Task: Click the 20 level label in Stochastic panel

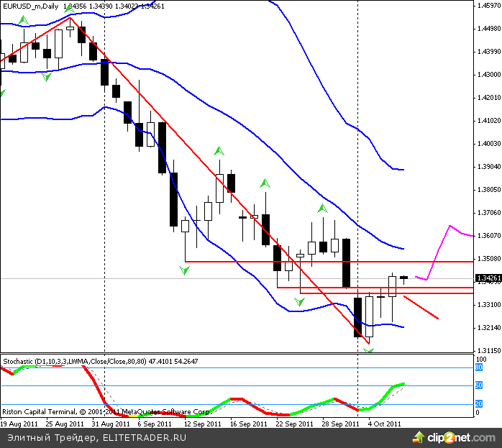Action: [x=478, y=405]
